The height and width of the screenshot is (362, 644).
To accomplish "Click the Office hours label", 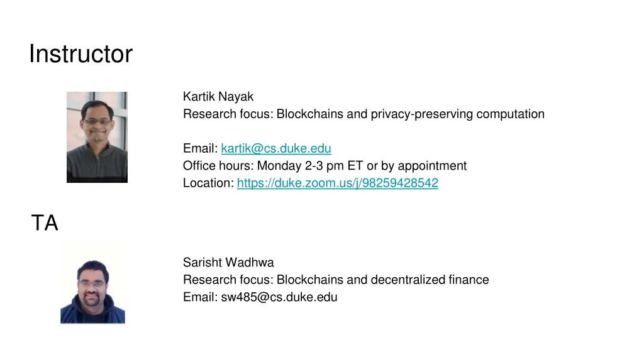I will tap(218, 166).
